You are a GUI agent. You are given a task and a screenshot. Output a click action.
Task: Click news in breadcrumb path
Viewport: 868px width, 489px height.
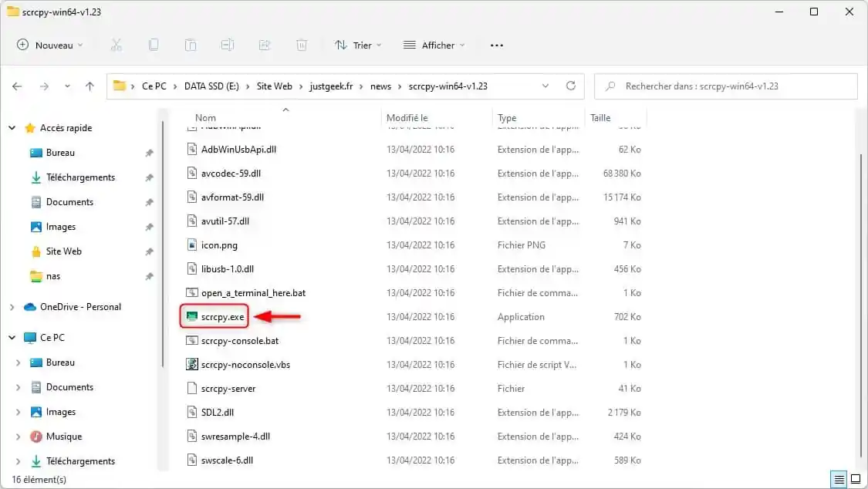(x=380, y=86)
